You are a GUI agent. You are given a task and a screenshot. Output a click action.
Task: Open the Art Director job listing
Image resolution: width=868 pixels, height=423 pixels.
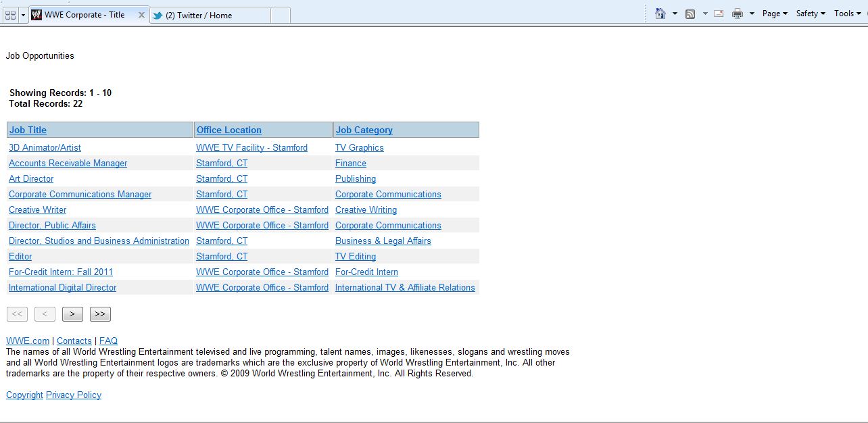31,179
